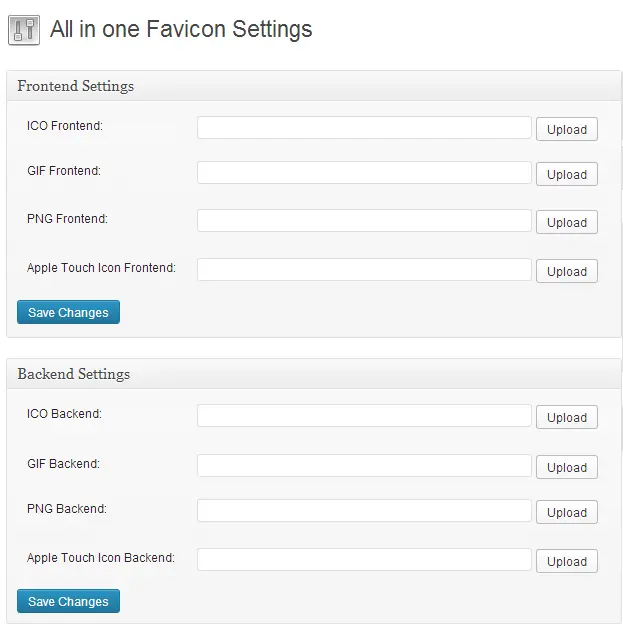This screenshot has width=623, height=630.
Task: Upload a GIF Backend favicon
Action: pos(567,467)
